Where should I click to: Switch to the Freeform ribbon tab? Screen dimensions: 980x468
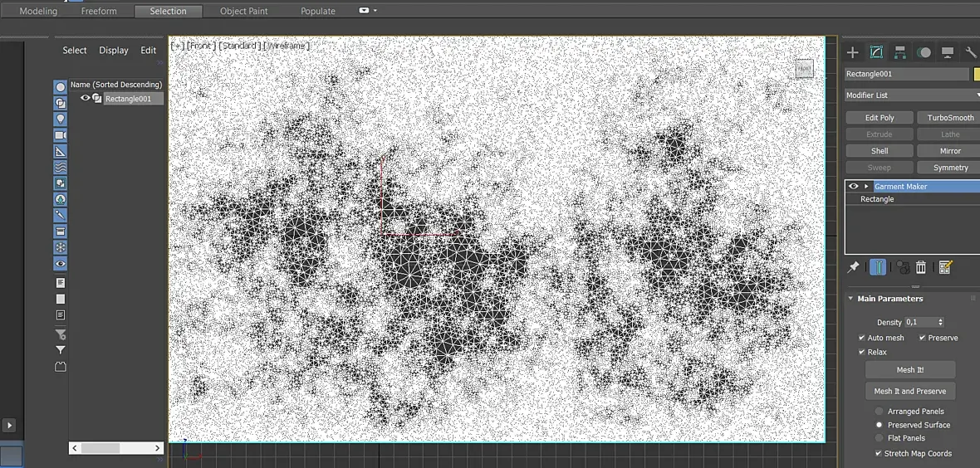click(99, 12)
